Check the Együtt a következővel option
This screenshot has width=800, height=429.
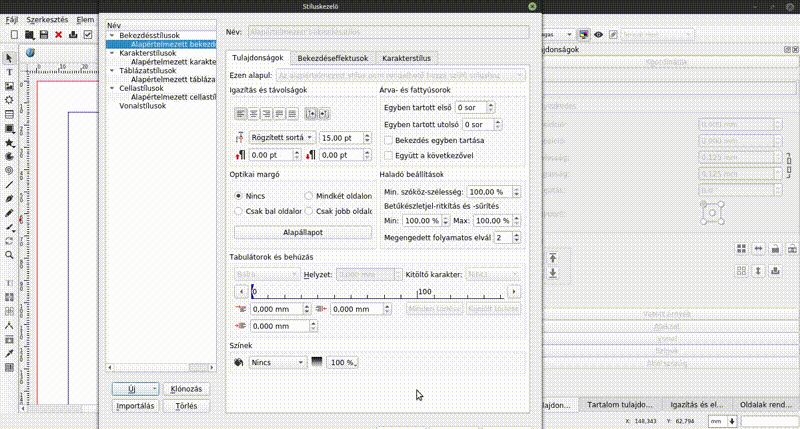(x=388, y=155)
